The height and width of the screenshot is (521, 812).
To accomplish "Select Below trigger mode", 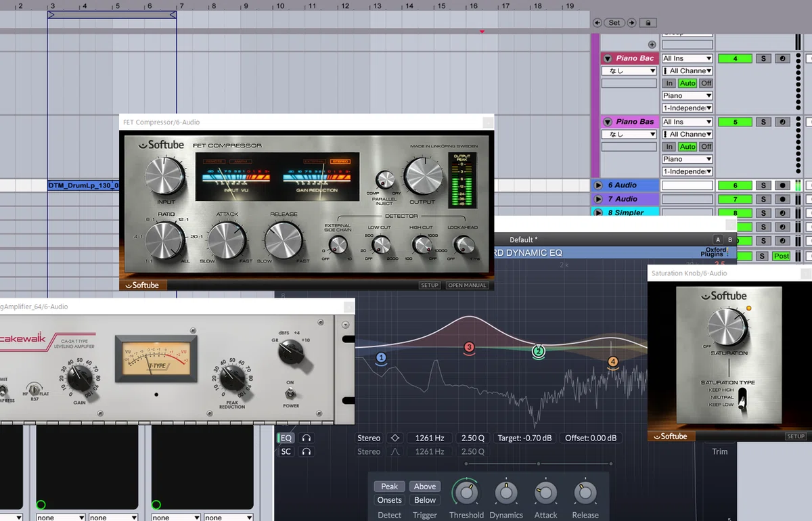I will click(425, 500).
